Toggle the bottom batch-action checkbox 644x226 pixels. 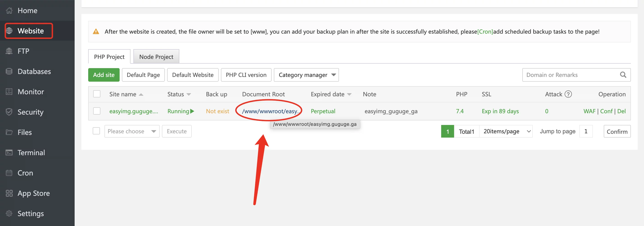(x=96, y=131)
